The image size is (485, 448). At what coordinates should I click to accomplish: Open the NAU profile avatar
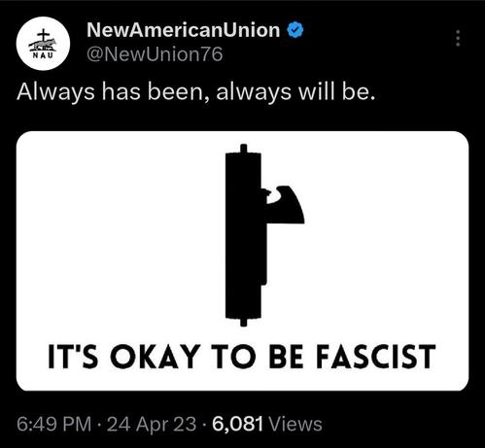(43, 44)
